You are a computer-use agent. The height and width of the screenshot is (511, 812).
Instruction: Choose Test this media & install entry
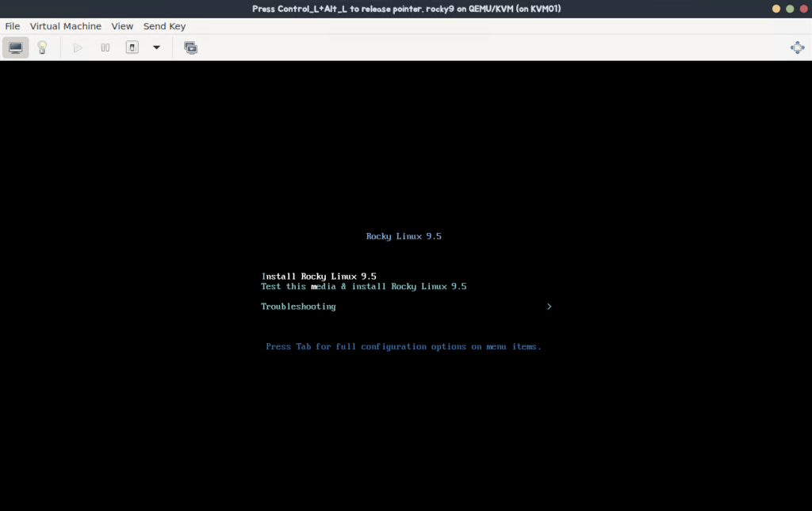pyautogui.click(x=363, y=287)
